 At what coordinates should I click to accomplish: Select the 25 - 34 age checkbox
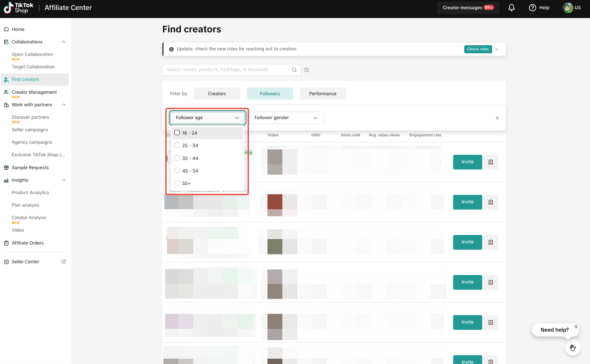tap(177, 145)
